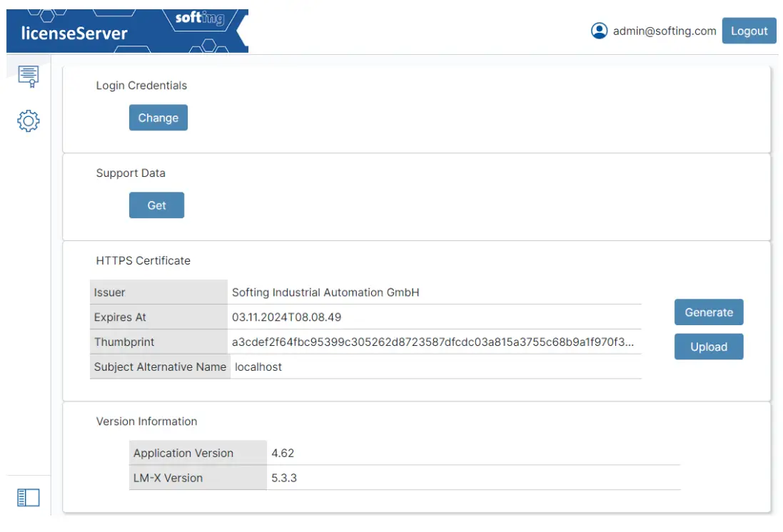This screenshot has width=783, height=532.
Task: Click the user profile avatar icon
Action: [x=599, y=31]
